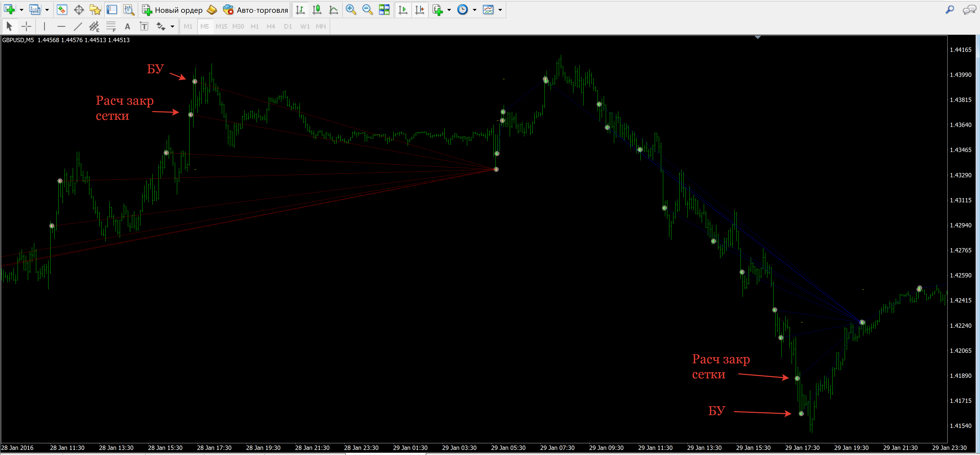Switch to the H4 timeframe

(x=271, y=26)
